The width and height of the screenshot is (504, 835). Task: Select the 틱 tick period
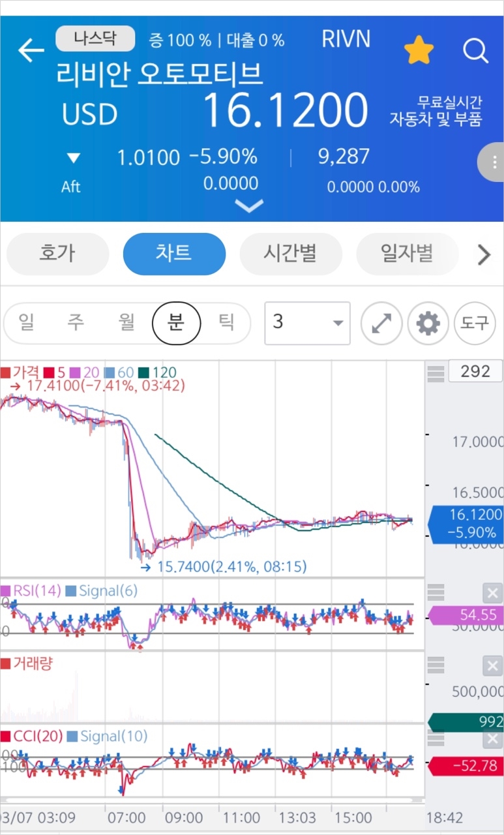(225, 322)
